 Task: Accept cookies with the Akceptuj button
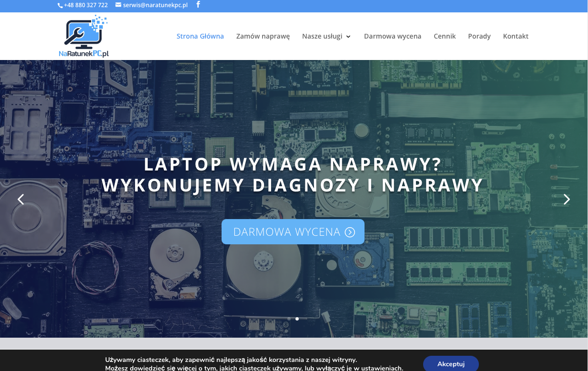coord(451,364)
